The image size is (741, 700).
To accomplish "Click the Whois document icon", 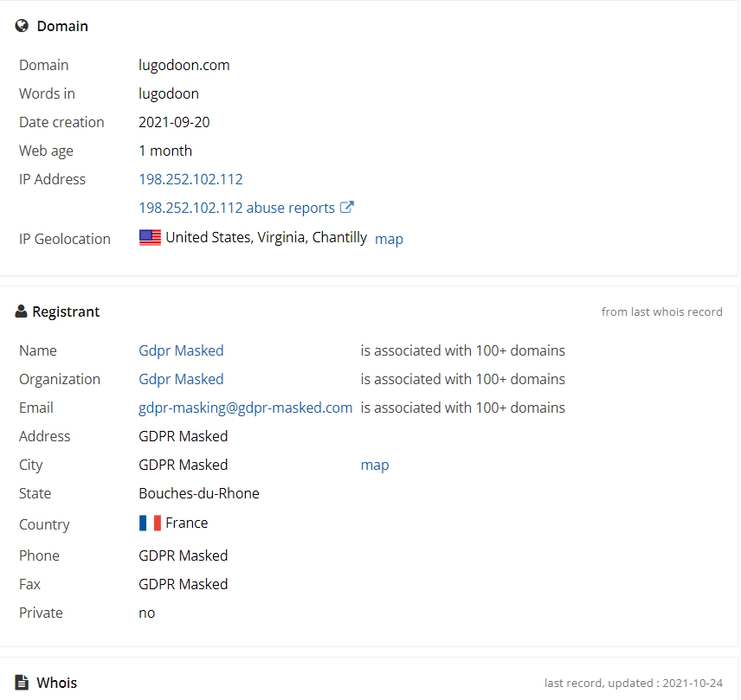I will (x=22, y=683).
